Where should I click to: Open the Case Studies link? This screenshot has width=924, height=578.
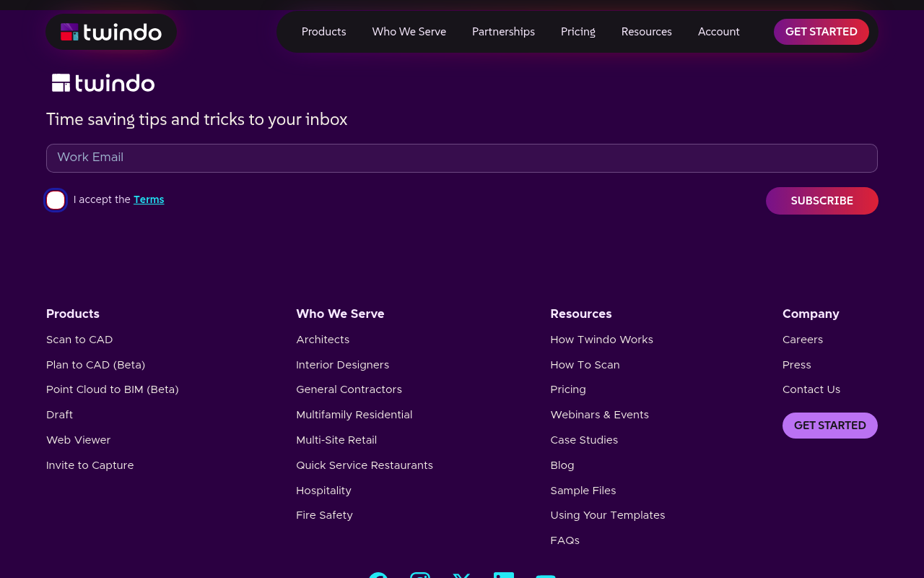point(585,440)
